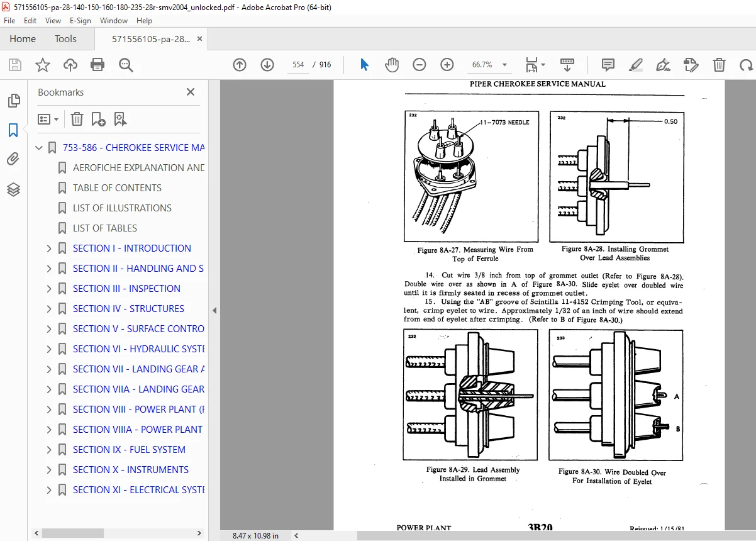
Task: Select the highlight text tool
Action: click(635, 65)
